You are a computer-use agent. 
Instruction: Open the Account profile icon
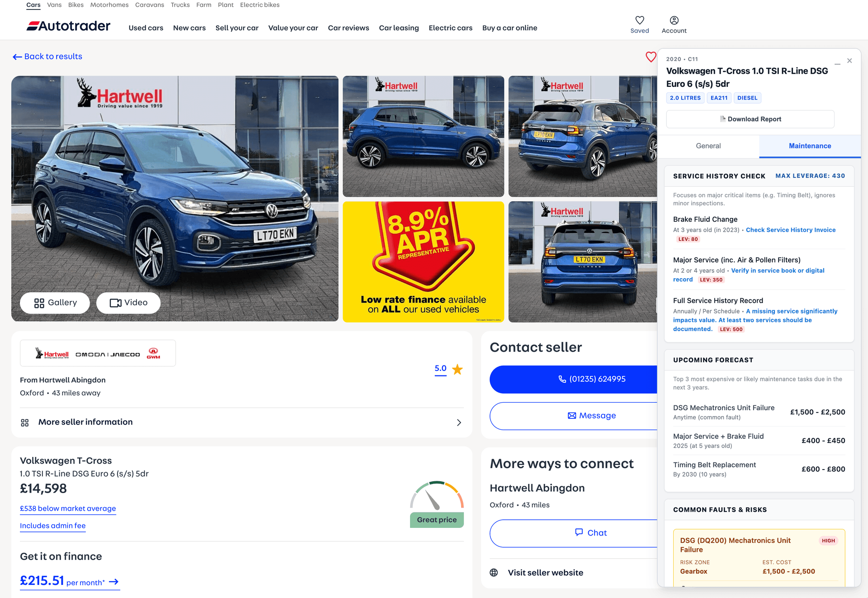point(674,21)
